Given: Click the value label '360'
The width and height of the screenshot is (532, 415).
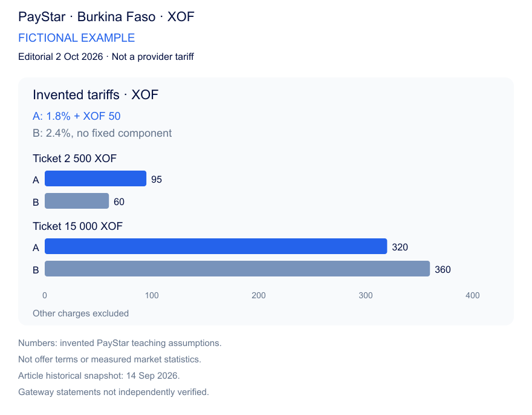Looking at the screenshot, I should tap(443, 269).
